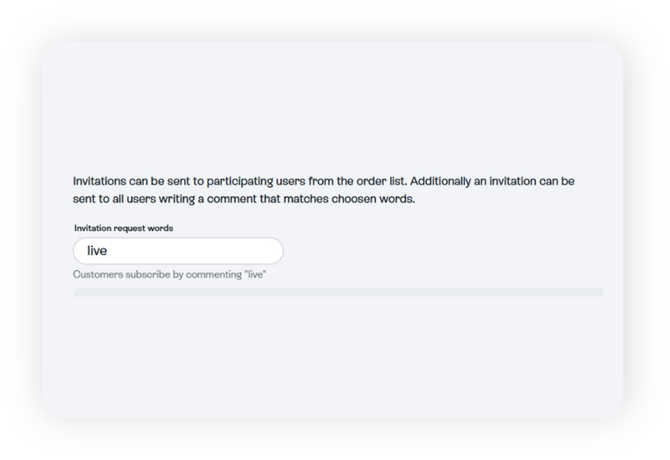
Task: Click the paragraph line starting "Invitations can be sent"
Action: click(x=323, y=181)
